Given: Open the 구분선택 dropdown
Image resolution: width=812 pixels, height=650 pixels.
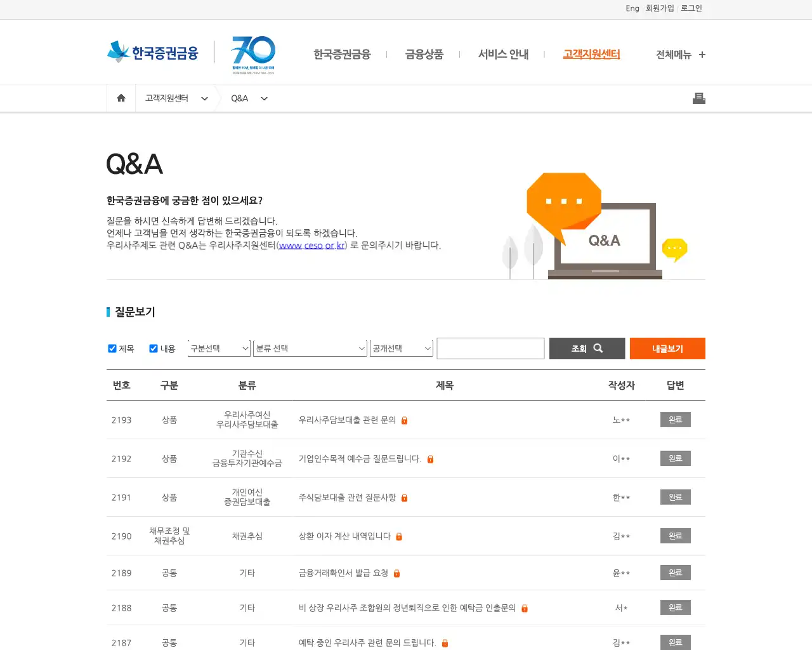Looking at the screenshot, I should click(x=219, y=348).
